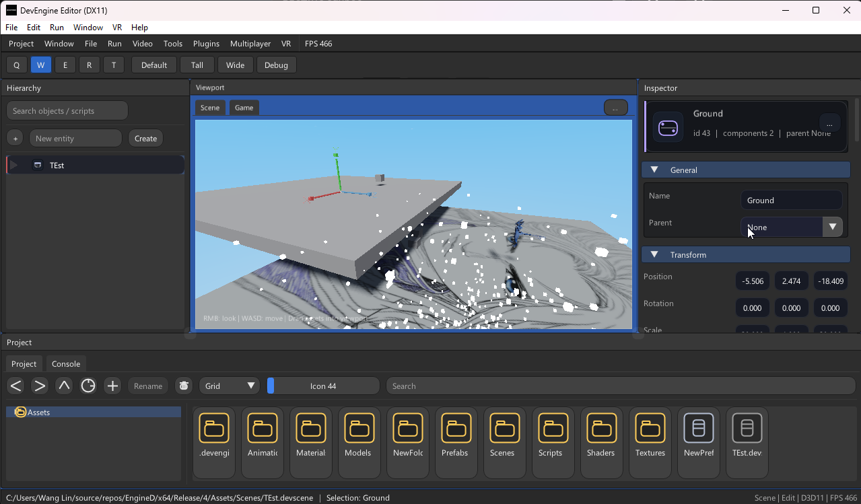Edit the Name field showing Ground
This screenshot has width=861, height=504.
tap(791, 200)
